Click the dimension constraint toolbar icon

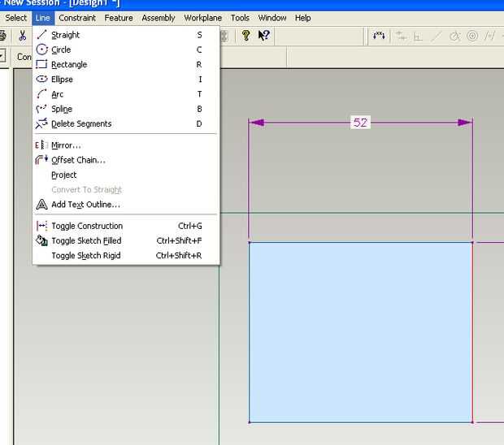[x=379, y=36]
